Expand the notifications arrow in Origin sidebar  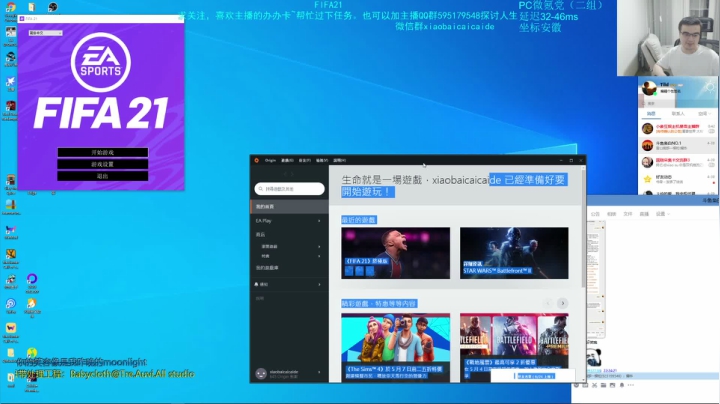319,285
